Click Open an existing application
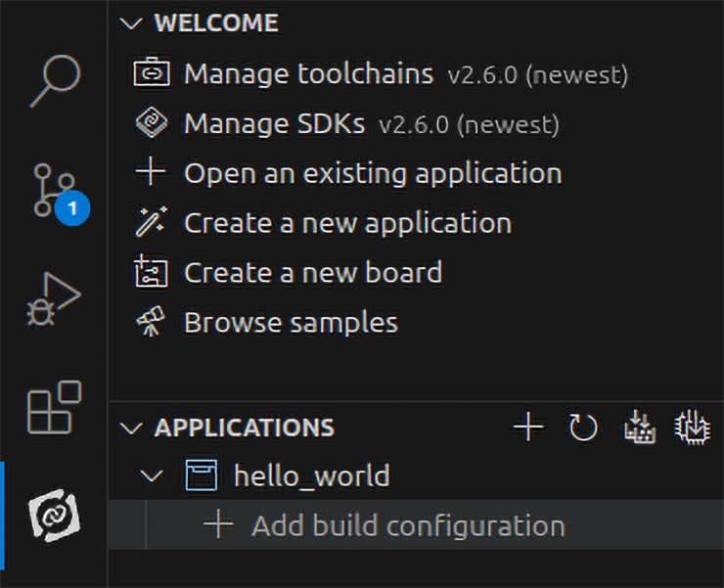This screenshot has width=724, height=588. point(372,174)
